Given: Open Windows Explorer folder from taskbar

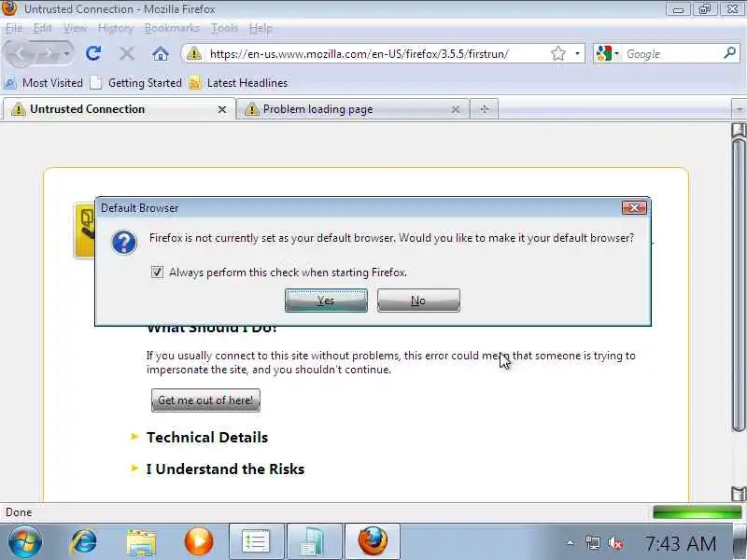Looking at the screenshot, I should click(142, 543).
